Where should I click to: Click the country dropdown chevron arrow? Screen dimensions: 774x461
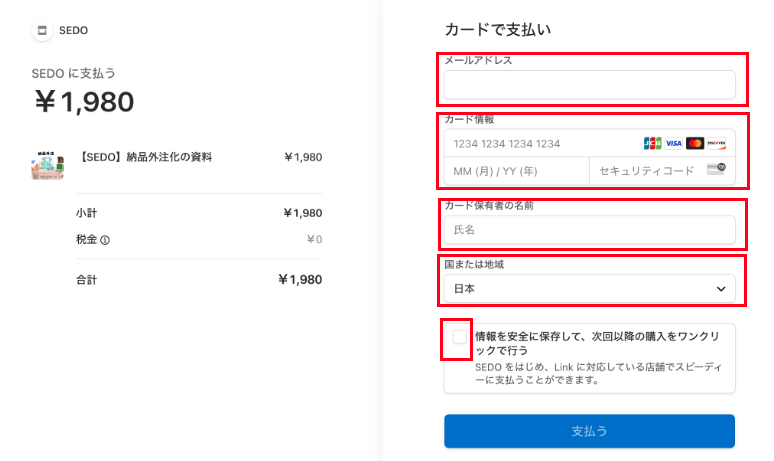721,289
